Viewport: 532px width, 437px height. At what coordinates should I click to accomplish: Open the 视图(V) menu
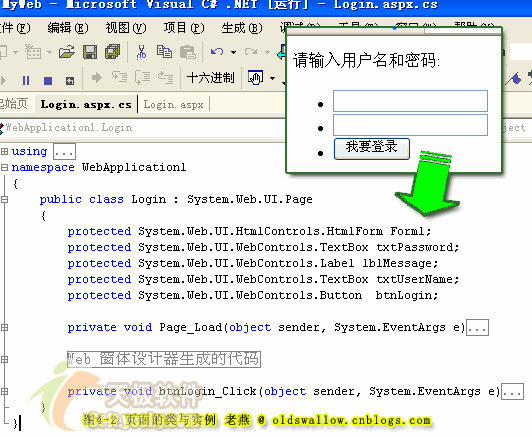[x=126, y=28]
